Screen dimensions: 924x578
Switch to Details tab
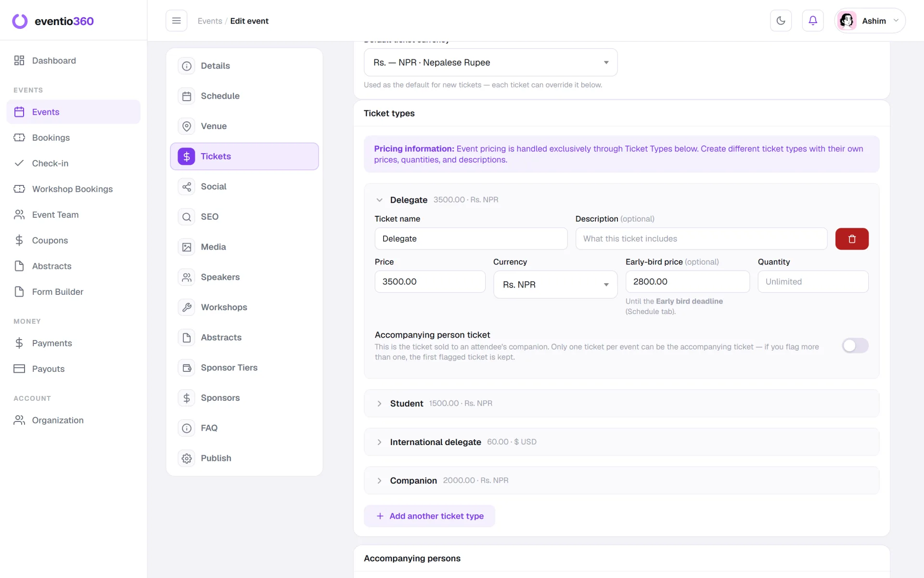244,66
